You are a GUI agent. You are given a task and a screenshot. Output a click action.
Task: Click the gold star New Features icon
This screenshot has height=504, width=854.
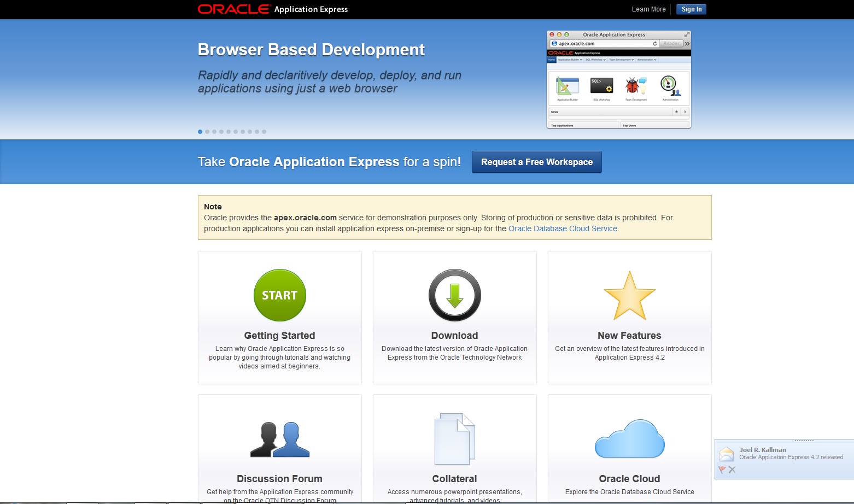[x=630, y=296]
